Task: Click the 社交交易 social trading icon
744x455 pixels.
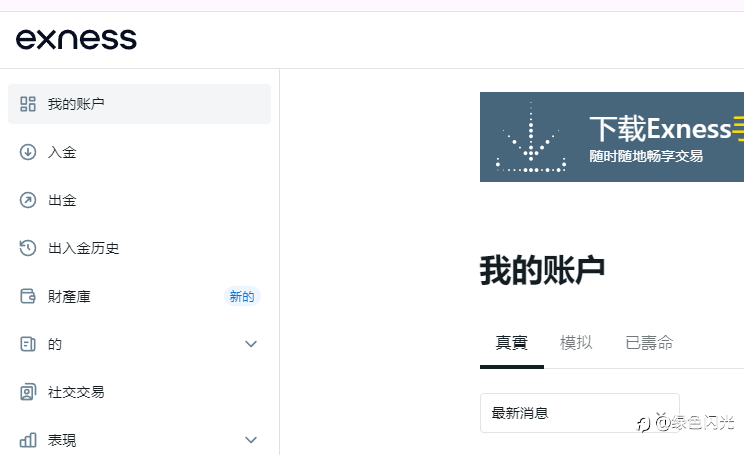Action: tap(28, 392)
